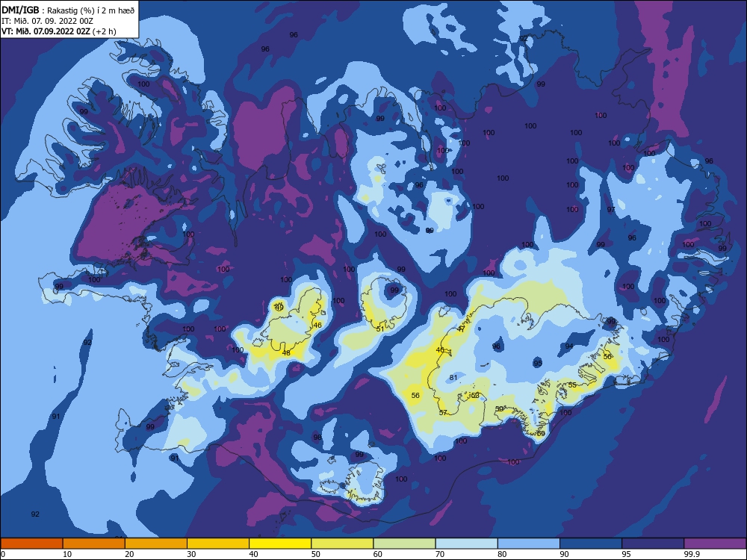
Task: Click the legend tick label '95'
Action: 627,554
